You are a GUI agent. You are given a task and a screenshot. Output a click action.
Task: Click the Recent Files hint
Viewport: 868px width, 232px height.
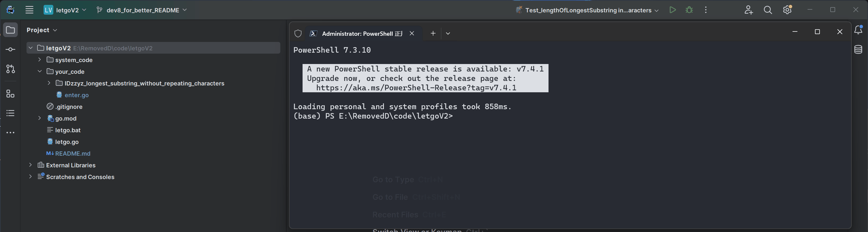click(x=409, y=215)
